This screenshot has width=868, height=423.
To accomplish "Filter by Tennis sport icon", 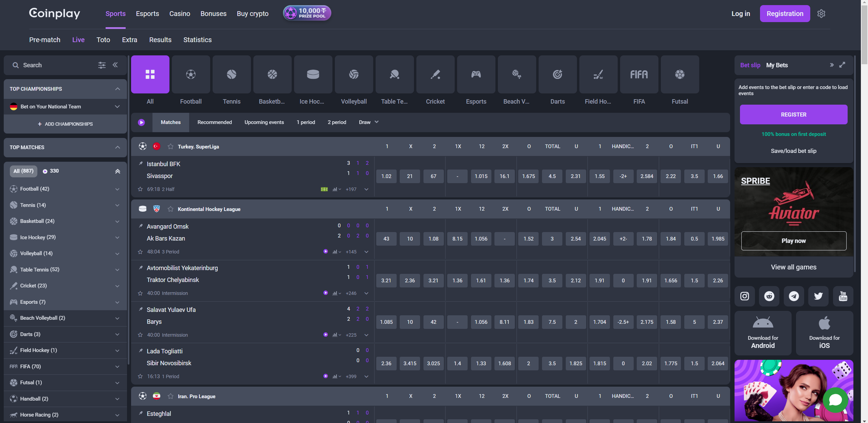I will tap(232, 74).
